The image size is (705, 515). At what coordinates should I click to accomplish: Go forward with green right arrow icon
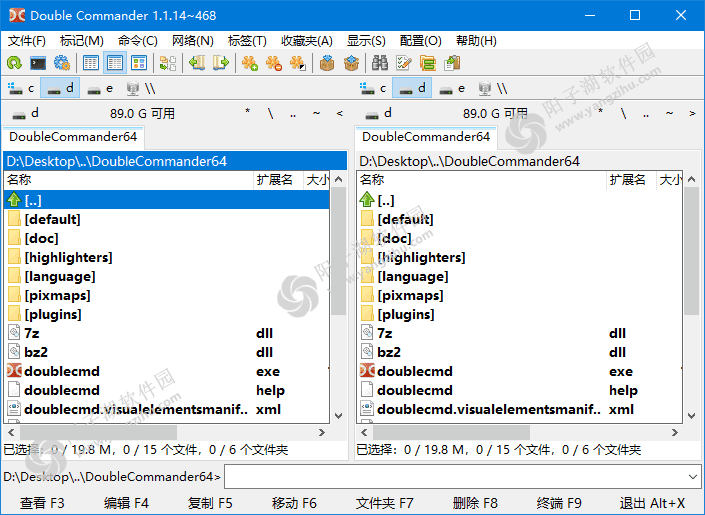[x=221, y=63]
